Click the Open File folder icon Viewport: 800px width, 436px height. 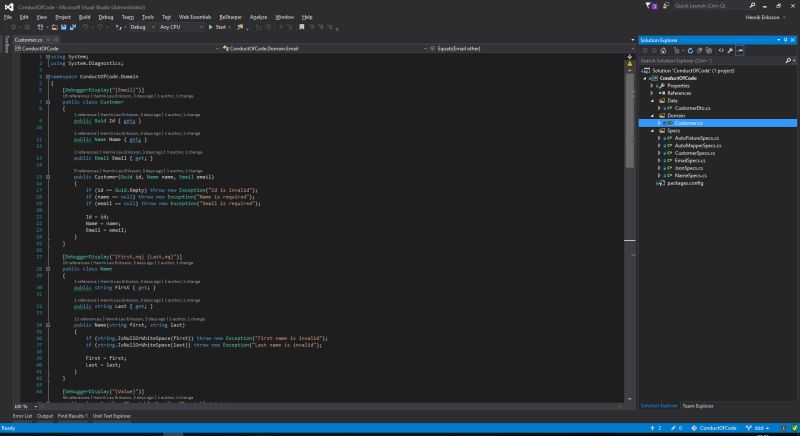click(x=55, y=27)
